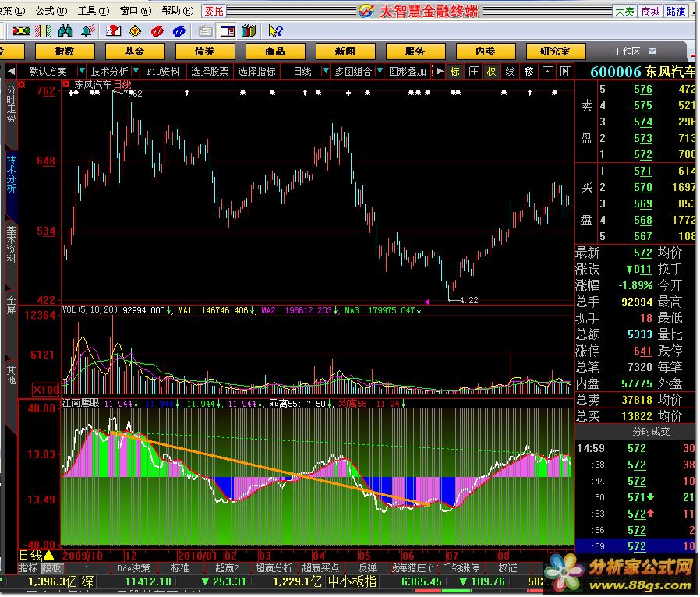Toggle the 移 move button
This screenshot has height=597, width=700.
pyautogui.click(x=529, y=72)
